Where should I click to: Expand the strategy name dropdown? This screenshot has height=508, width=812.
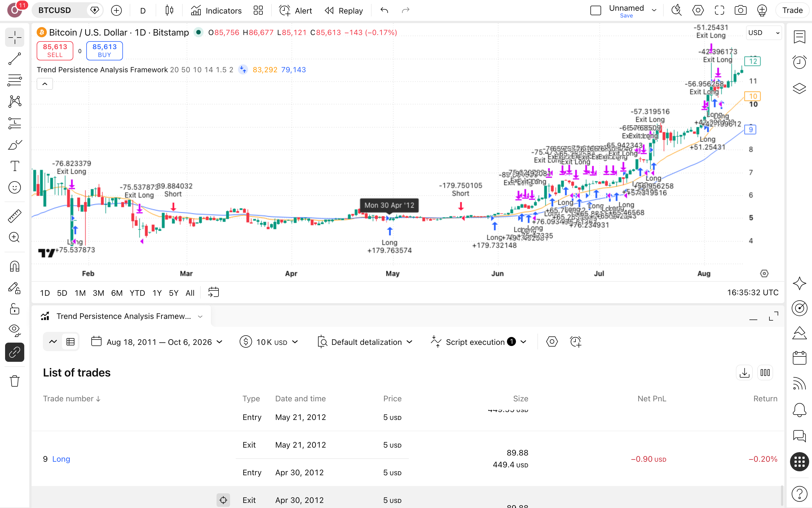(x=200, y=316)
